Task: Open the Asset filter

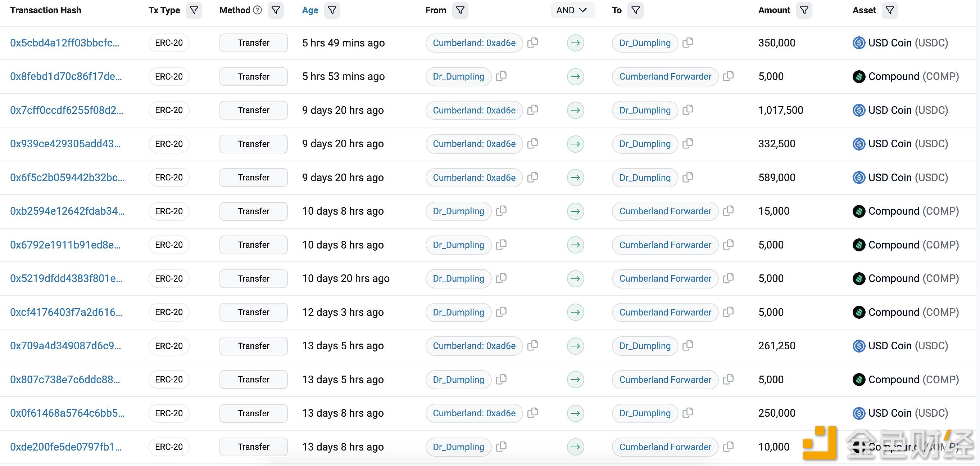Action: click(x=890, y=10)
